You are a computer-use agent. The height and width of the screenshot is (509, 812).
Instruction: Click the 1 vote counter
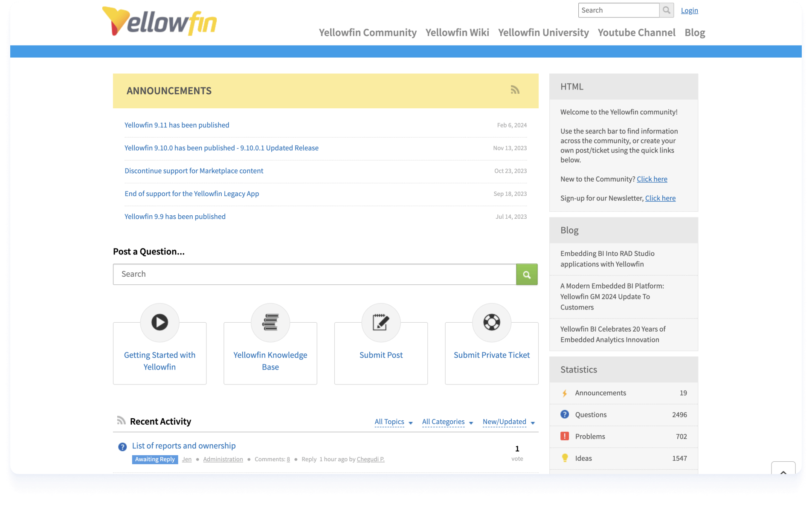(517, 453)
